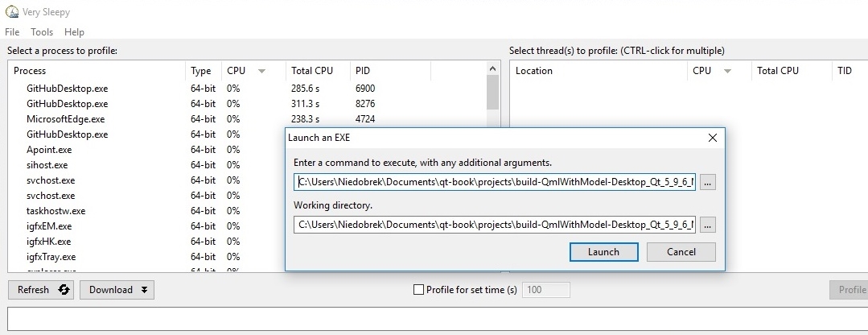Open the File menu
Screen dimensions: 868x335
[12, 32]
